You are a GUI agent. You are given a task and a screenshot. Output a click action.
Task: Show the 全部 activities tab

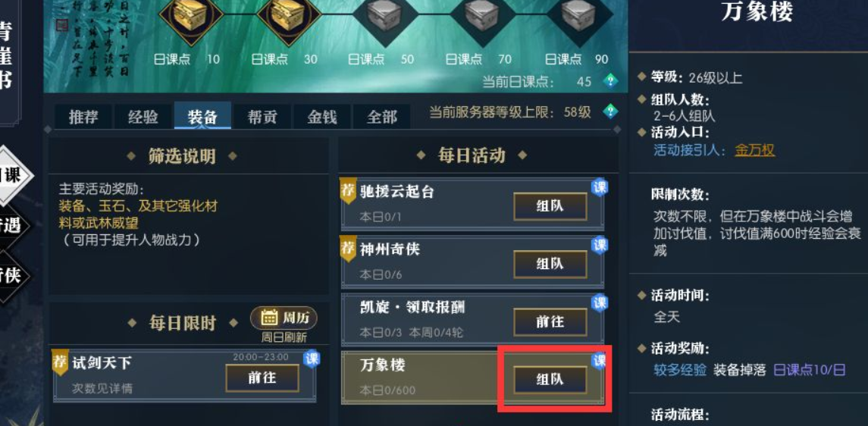(382, 117)
